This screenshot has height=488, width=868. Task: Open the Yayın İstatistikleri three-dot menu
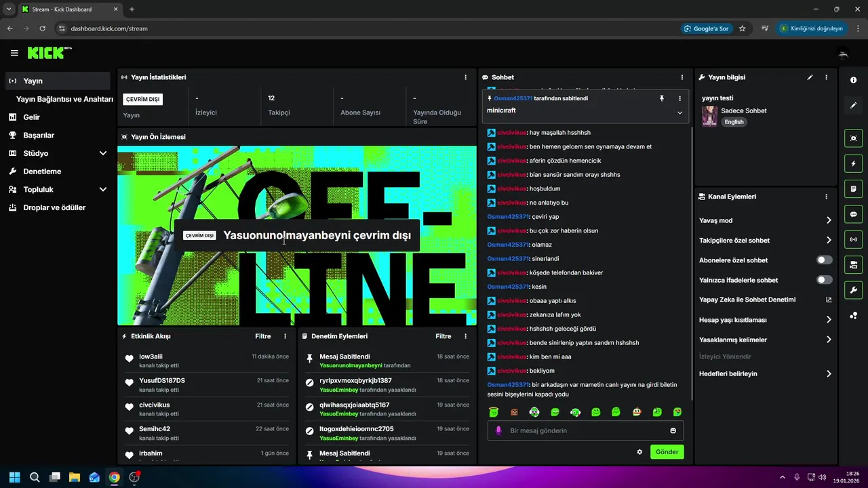465,77
